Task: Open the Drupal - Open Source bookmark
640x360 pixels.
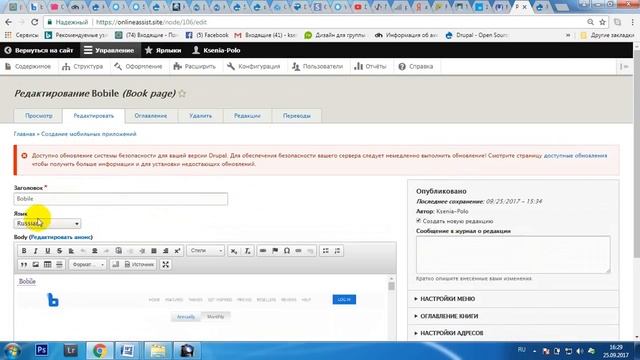Action: pos(476,36)
